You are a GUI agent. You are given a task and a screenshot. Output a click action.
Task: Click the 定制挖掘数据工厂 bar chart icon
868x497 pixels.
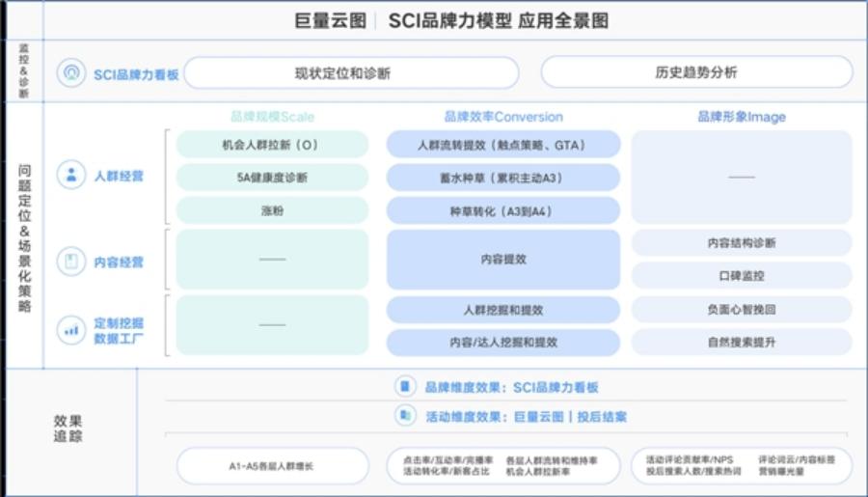(x=71, y=330)
